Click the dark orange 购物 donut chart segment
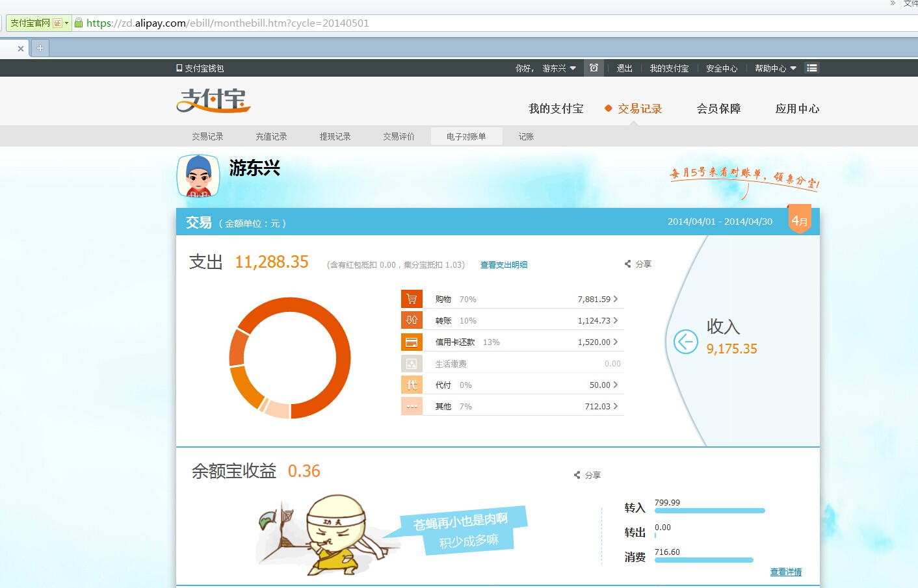 [344, 357]
